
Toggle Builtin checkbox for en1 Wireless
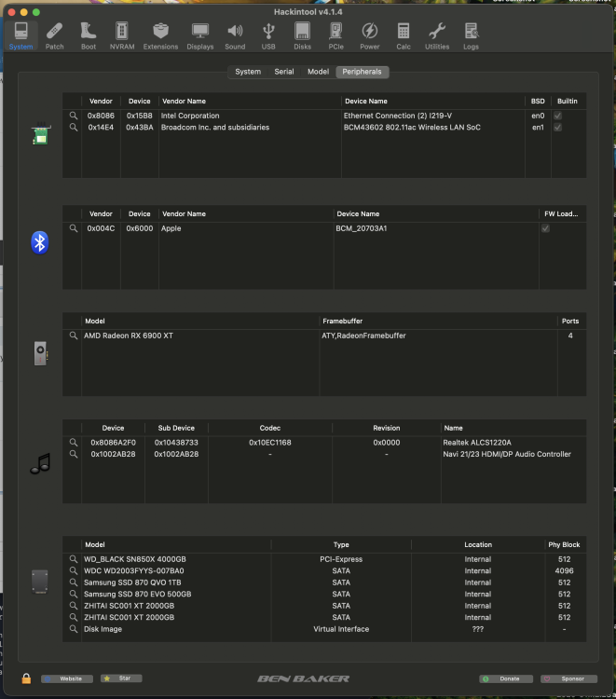pyautogui.click(x=557, y=127)
